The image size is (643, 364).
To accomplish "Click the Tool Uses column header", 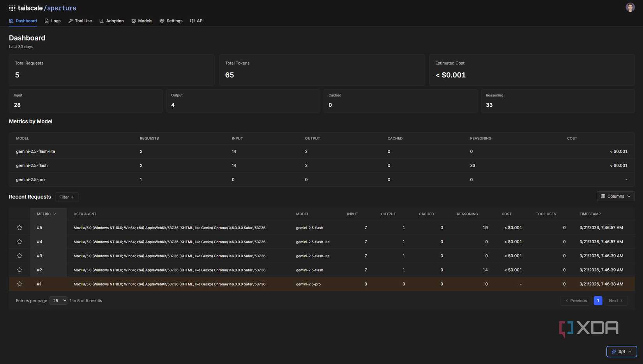I will [x=546, y=214].
